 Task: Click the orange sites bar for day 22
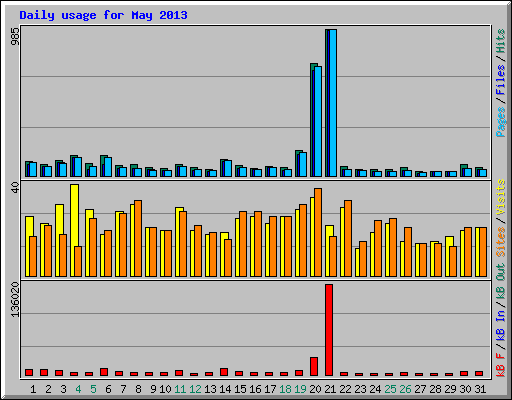348,238
